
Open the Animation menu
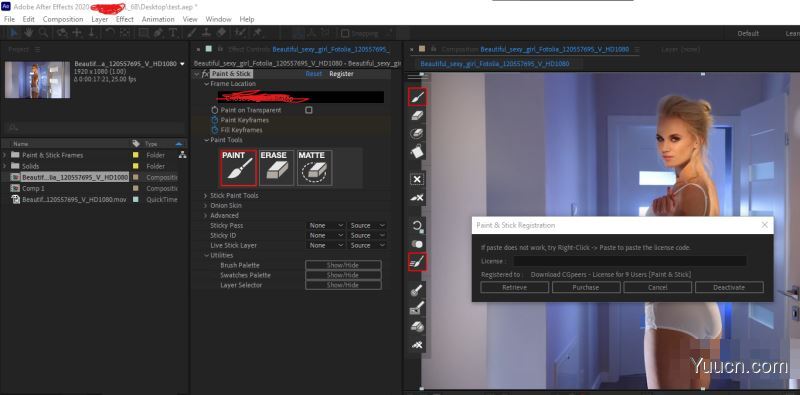(158, 19)
